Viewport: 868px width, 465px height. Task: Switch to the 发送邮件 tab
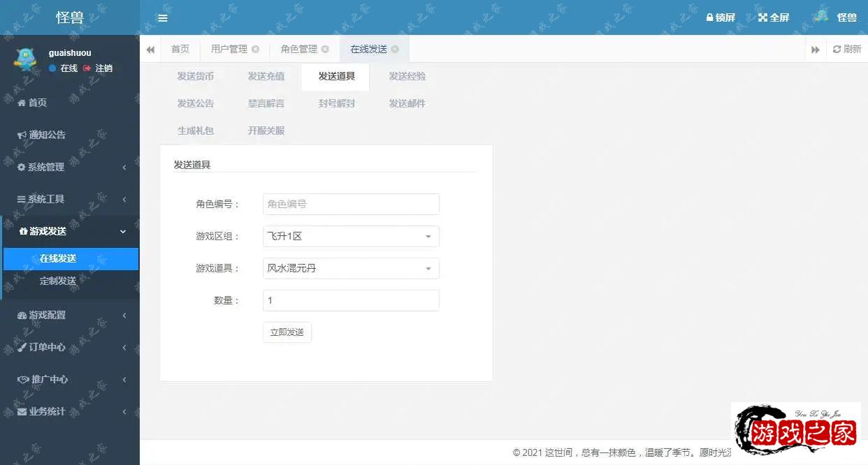[x=407, y=104]
